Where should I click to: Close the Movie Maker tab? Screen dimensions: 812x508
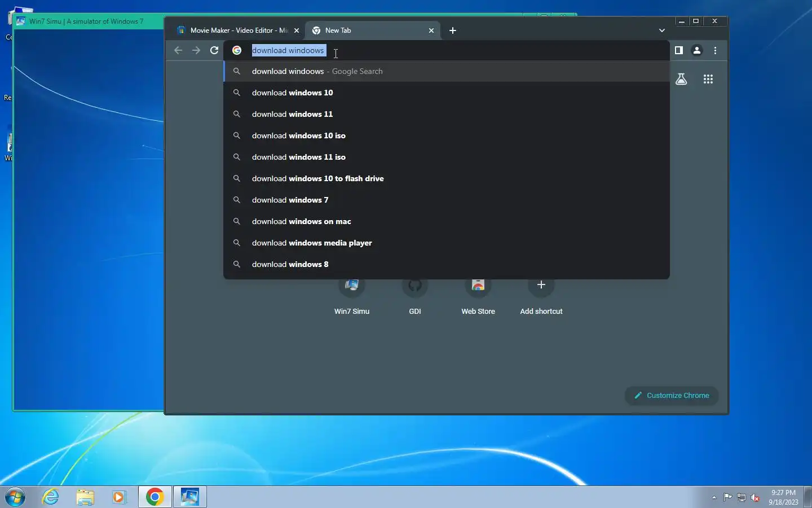point(297,30)
